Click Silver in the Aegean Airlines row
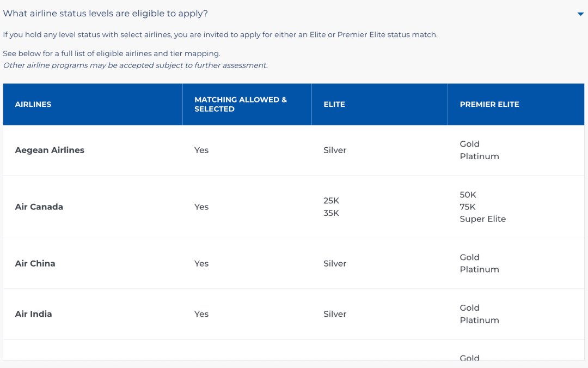Viewport: 588px width, 368px height. [335, 150]
